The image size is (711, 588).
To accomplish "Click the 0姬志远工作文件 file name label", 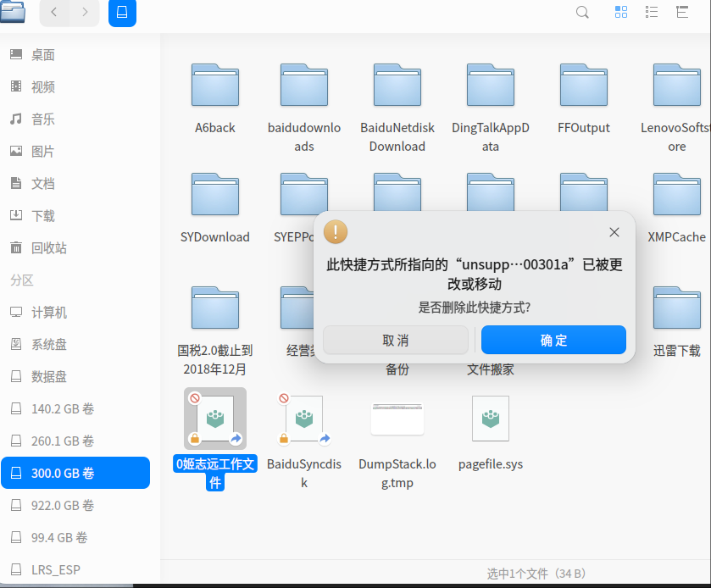I will (x=215, y=474).
